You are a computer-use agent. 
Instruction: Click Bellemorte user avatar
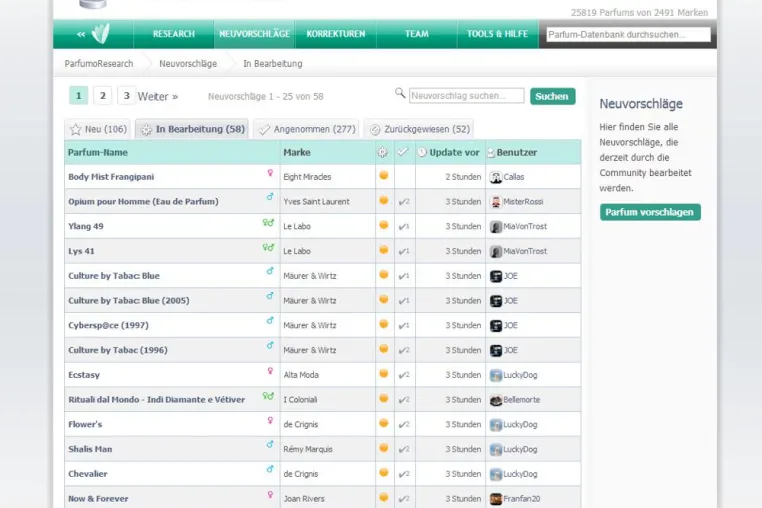[x=496, y=400]
